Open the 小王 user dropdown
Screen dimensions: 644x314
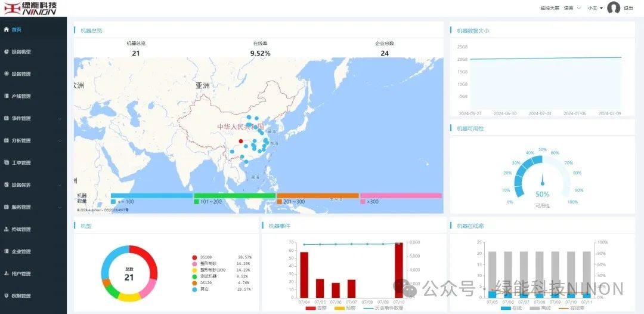tap(595, 8)
